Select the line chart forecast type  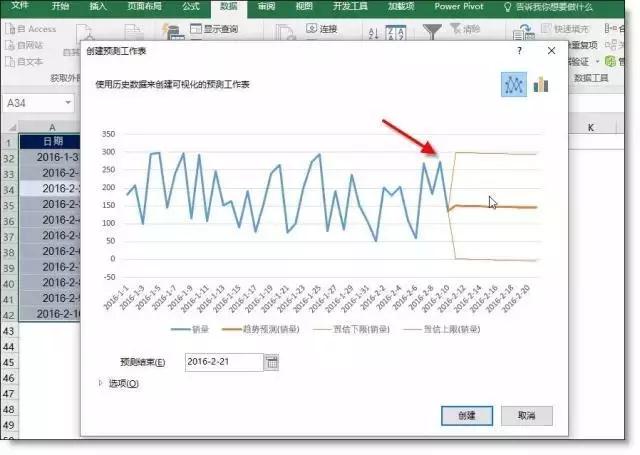pos(514,84)
